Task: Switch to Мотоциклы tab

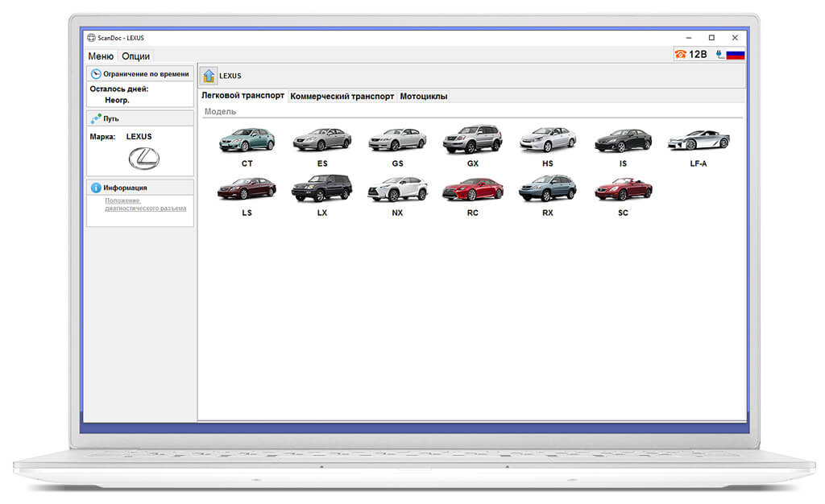Action: [424, 96]
